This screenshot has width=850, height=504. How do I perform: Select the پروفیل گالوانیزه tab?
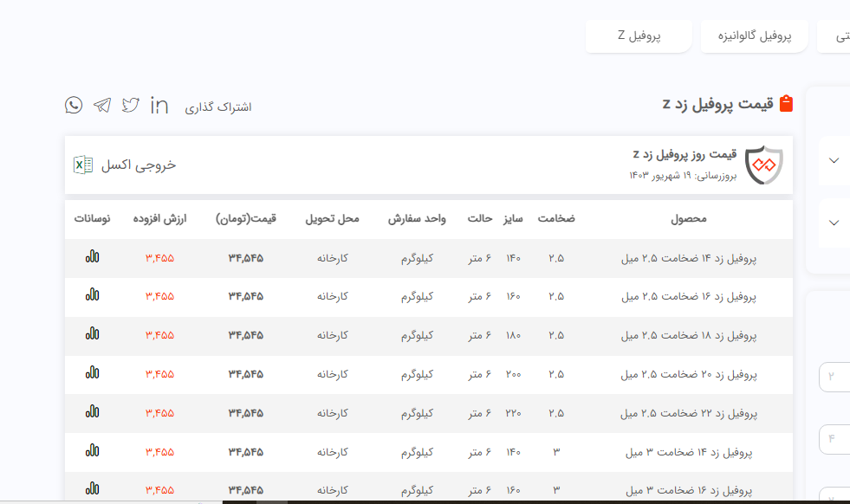coord(754,36)
